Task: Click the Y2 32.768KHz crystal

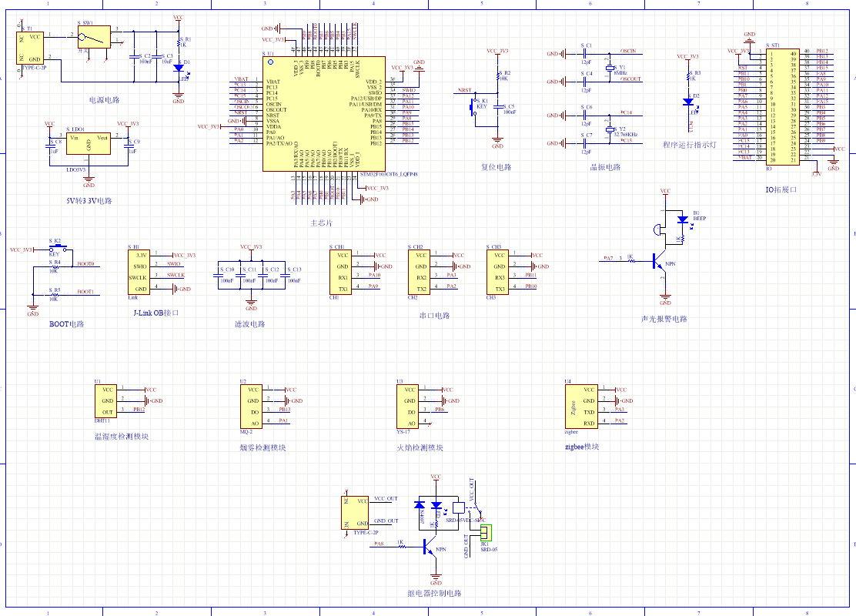Action: pyautogui.click(x=609, y=130)
